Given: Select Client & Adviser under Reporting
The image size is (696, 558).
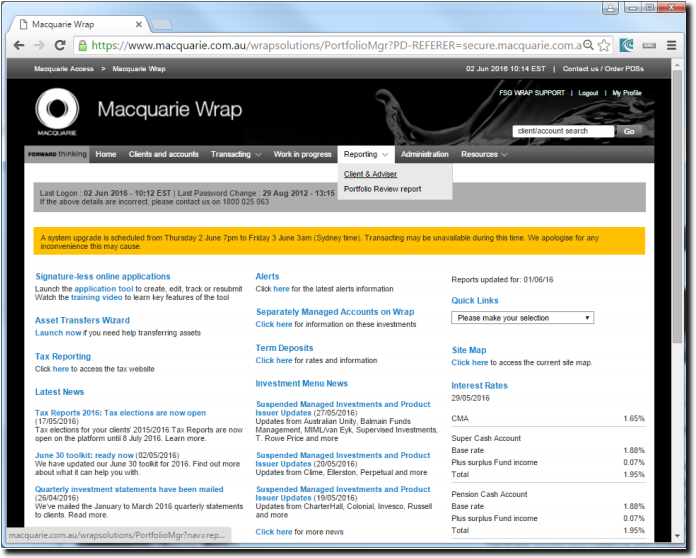Looking at the screenshot, I should pos(370,174).
